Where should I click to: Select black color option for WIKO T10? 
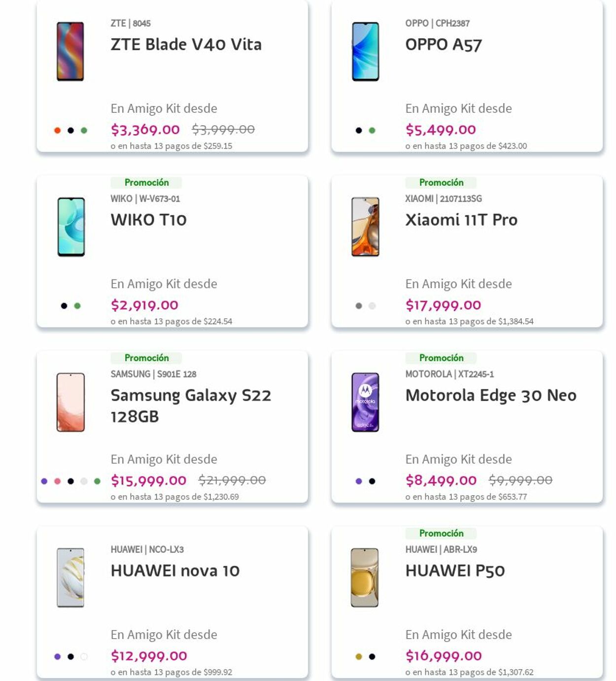click(64, 306)
